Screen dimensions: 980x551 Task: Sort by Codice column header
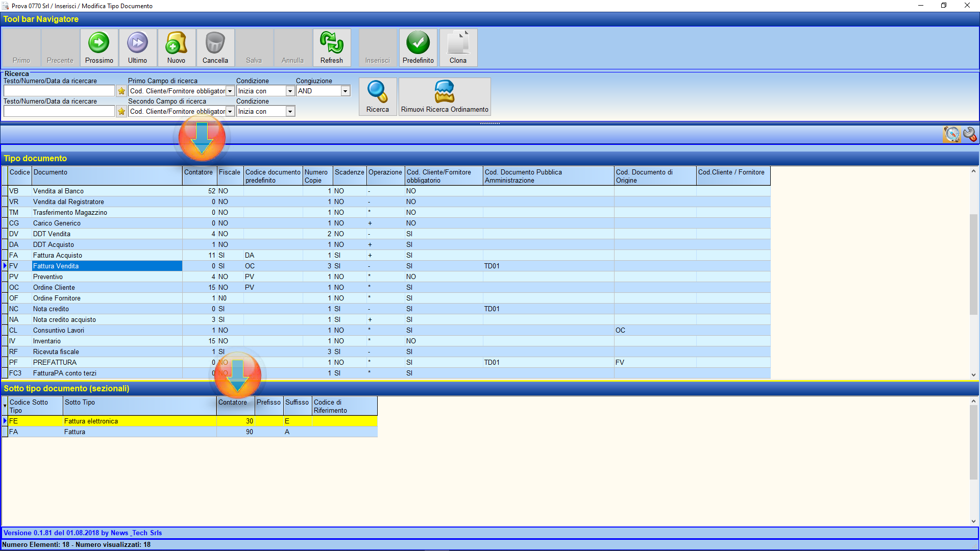(x=20, y=176)
